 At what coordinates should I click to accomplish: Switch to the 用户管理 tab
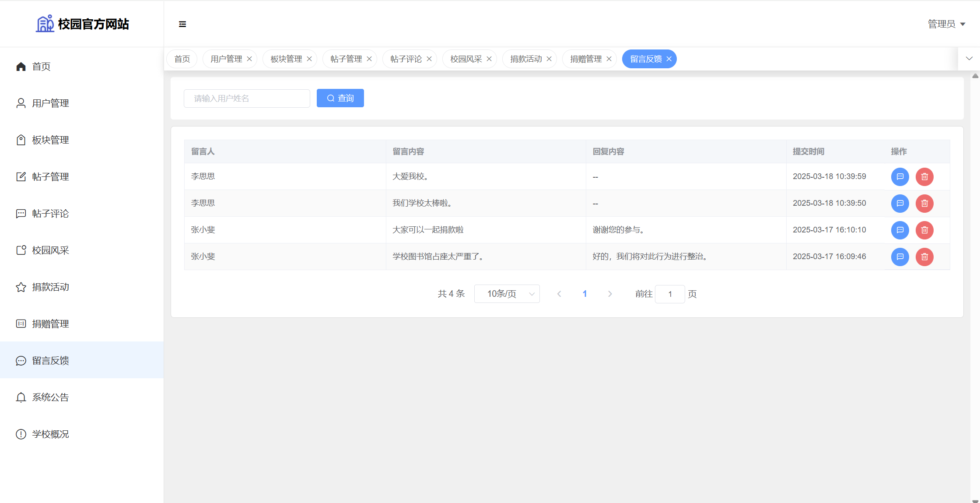pos(226,59)
